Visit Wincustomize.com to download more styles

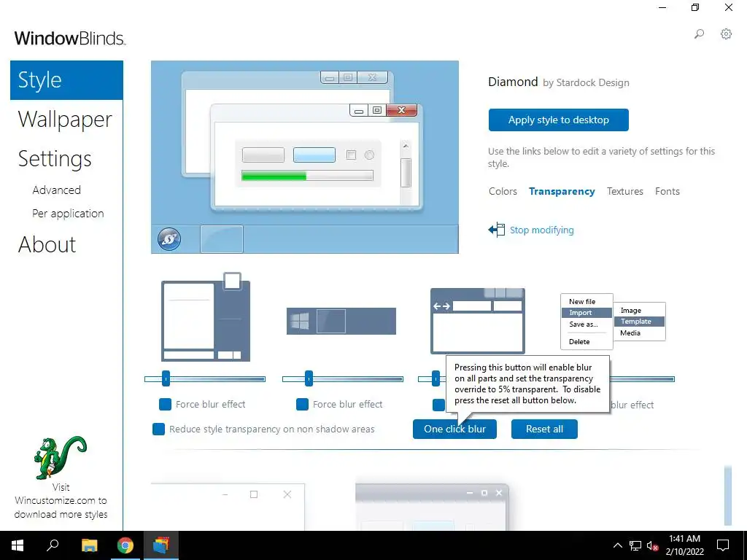61,501
